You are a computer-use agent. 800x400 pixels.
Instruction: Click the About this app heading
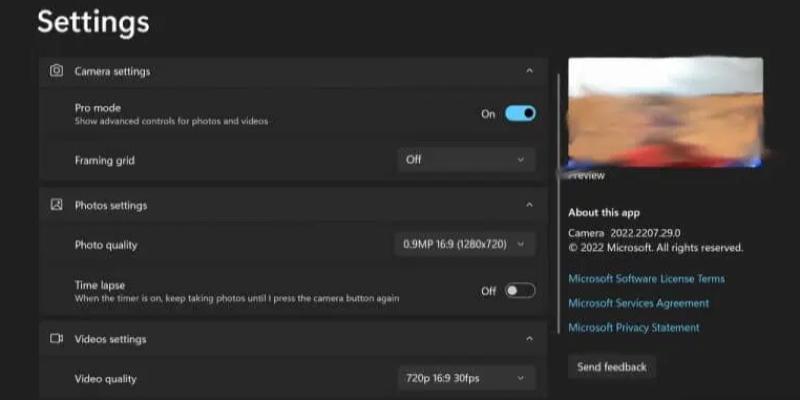coord(604,213)
